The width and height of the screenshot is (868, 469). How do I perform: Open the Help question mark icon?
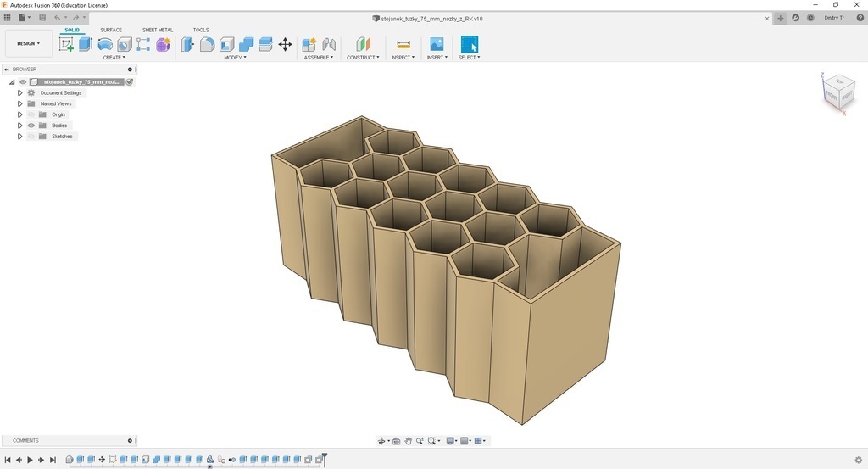click(860, 18)
